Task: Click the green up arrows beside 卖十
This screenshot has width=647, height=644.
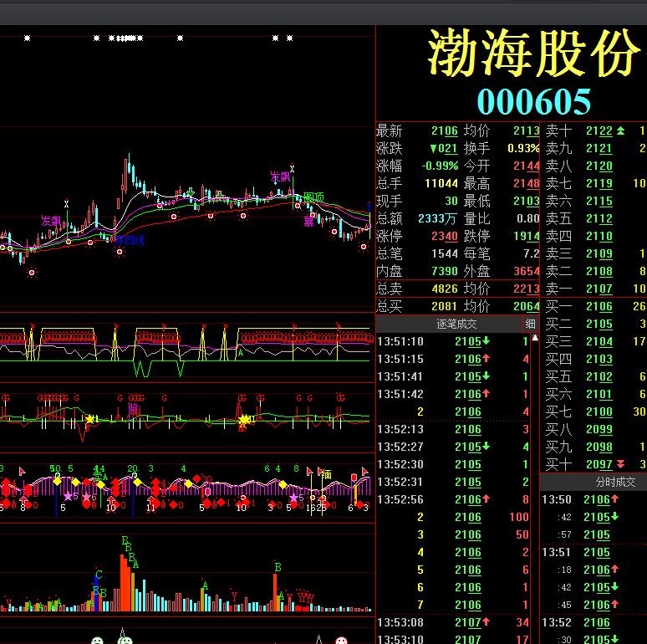Action: [x=620, y=130]
